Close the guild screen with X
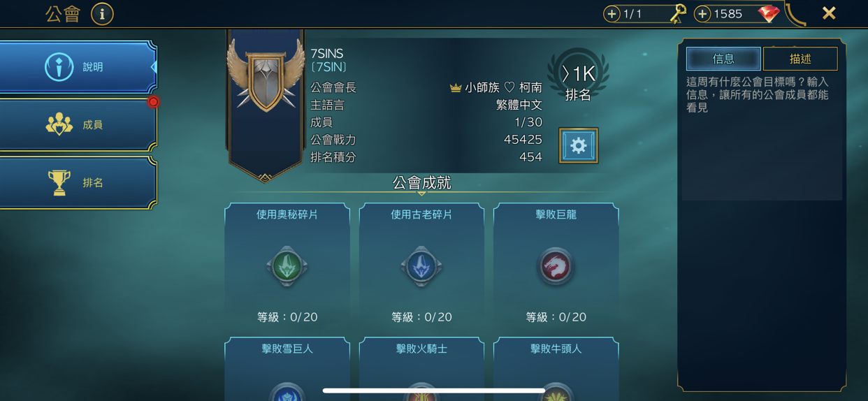868x401 pixels. [829, 13]
